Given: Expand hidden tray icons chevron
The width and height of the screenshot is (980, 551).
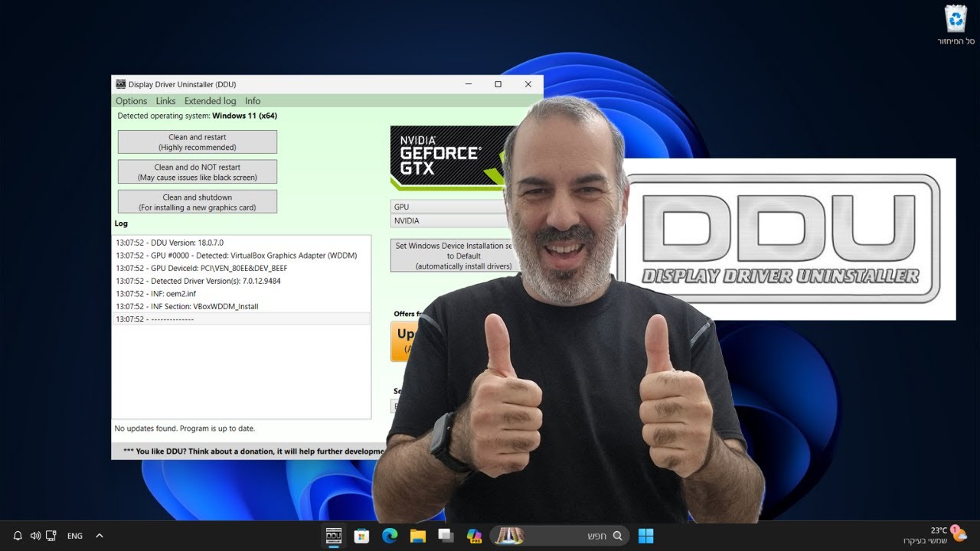Looking at the screenshot, I should point(99,536).
